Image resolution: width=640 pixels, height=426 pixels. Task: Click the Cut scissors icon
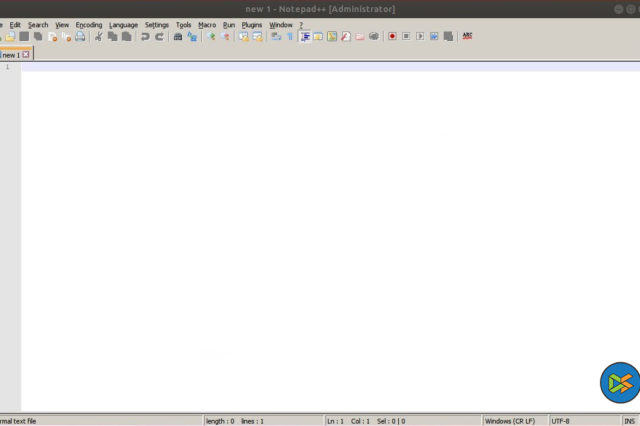[x=98, y=37]
